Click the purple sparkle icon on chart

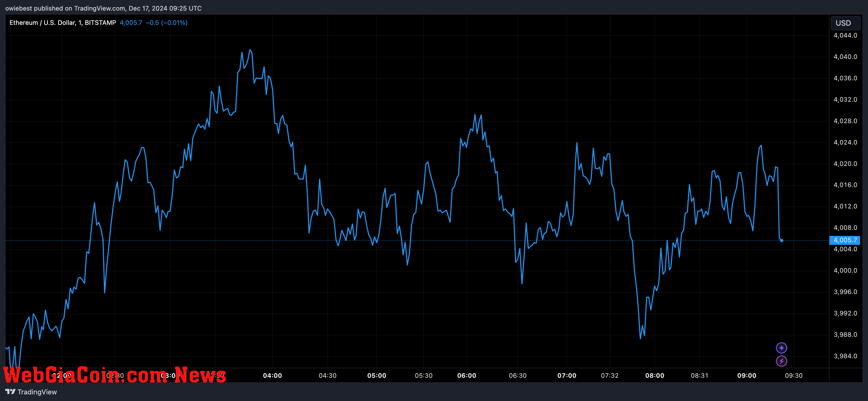(x=781, y=348)
